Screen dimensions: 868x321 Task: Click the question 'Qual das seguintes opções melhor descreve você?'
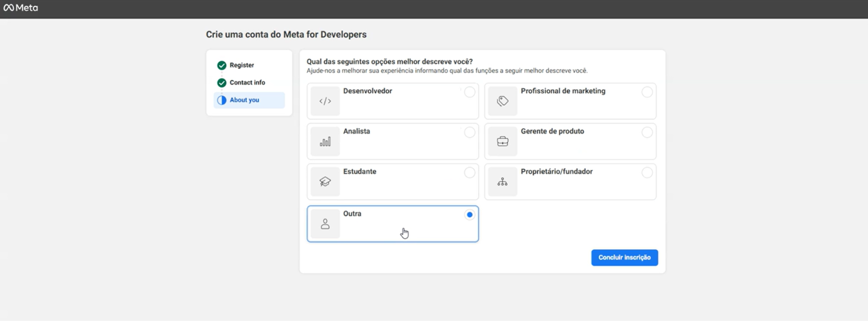[x=390, y=62]
